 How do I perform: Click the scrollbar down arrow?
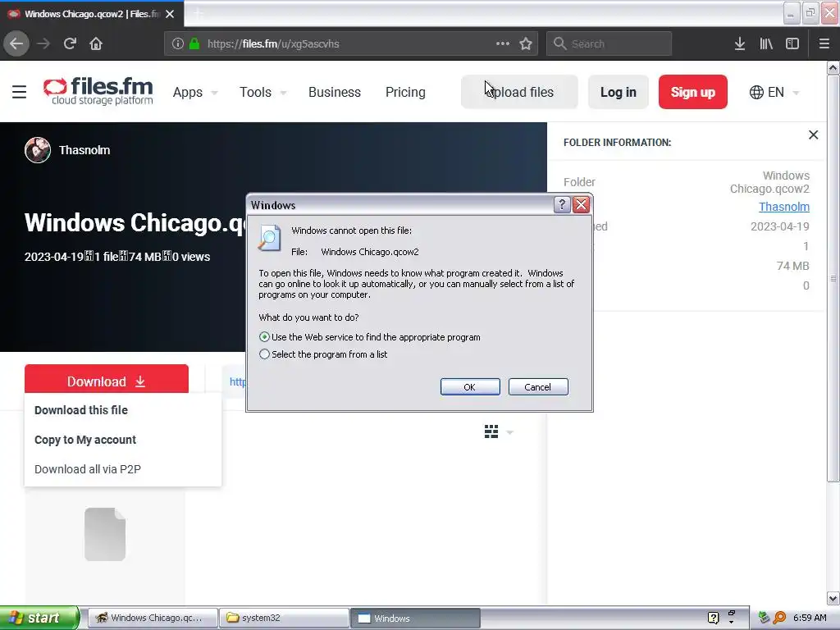point(833,598)
